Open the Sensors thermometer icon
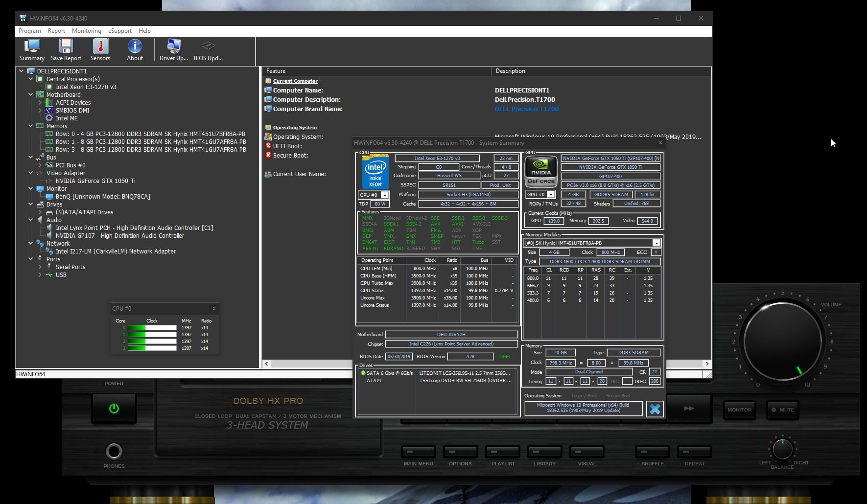This screenshot has height=504, width=867. [100, 50]
